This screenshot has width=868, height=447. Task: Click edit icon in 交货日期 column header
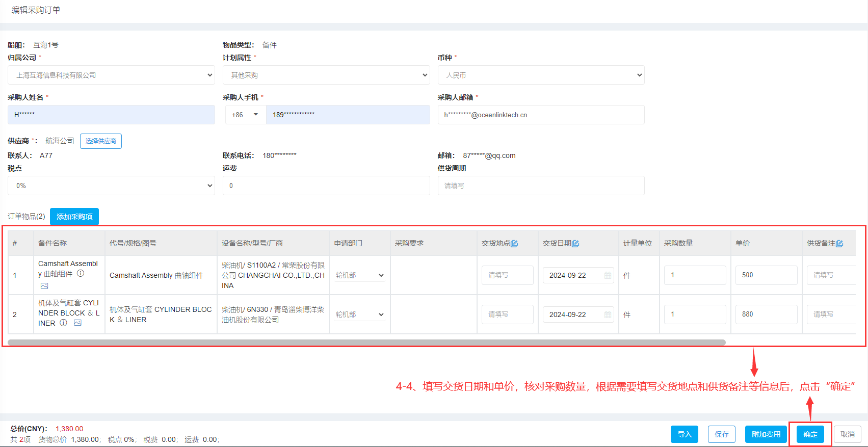pos(575,244)
